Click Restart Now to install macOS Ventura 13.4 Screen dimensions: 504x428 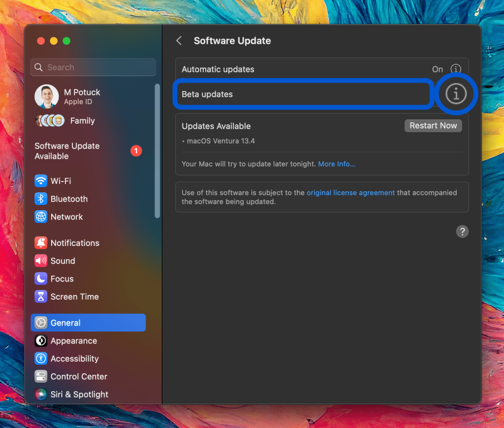[x=433, y=125]
